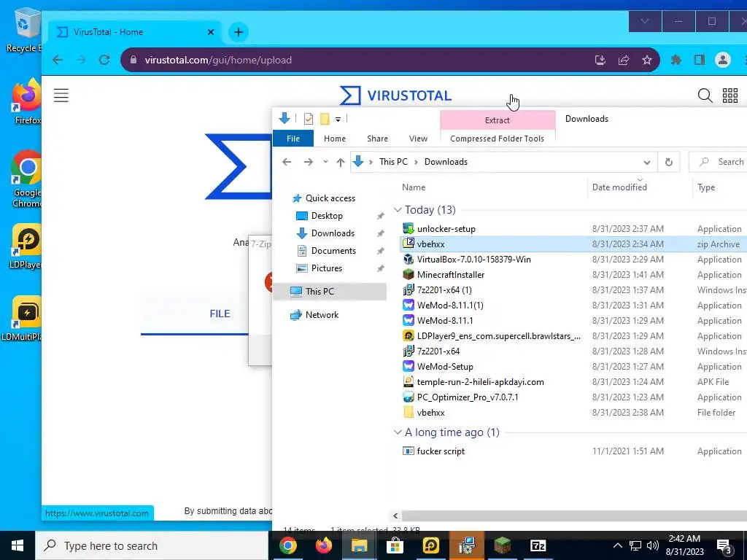Viewport: 747px width, 560px height.
Task: Open Microsoft Store from taskbar
Action: [395, 545]
